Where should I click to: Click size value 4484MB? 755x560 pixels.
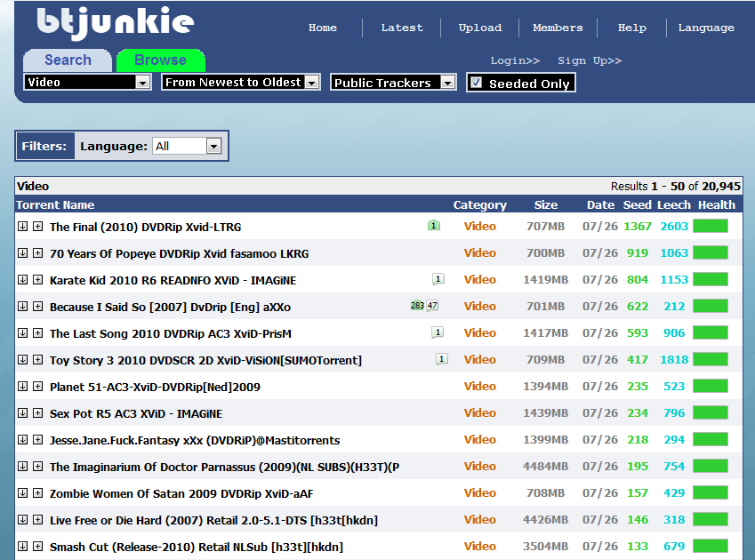(545, 466)
